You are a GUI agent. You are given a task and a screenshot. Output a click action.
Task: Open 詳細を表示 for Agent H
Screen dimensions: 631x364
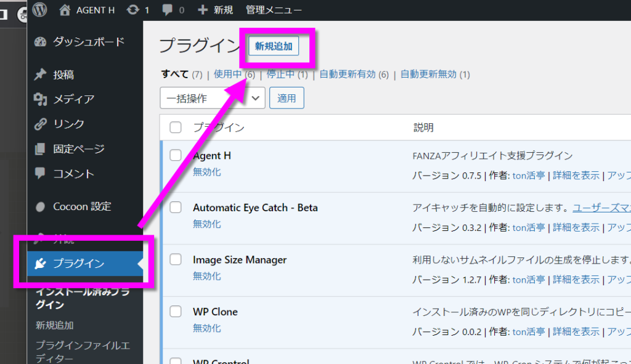[x=576, y=176]
